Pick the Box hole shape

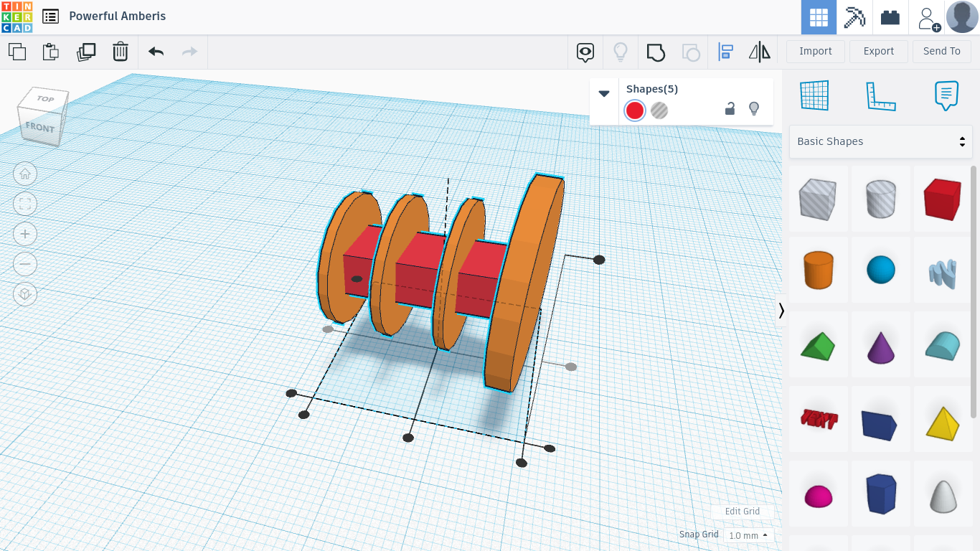(x=818, y=199)
